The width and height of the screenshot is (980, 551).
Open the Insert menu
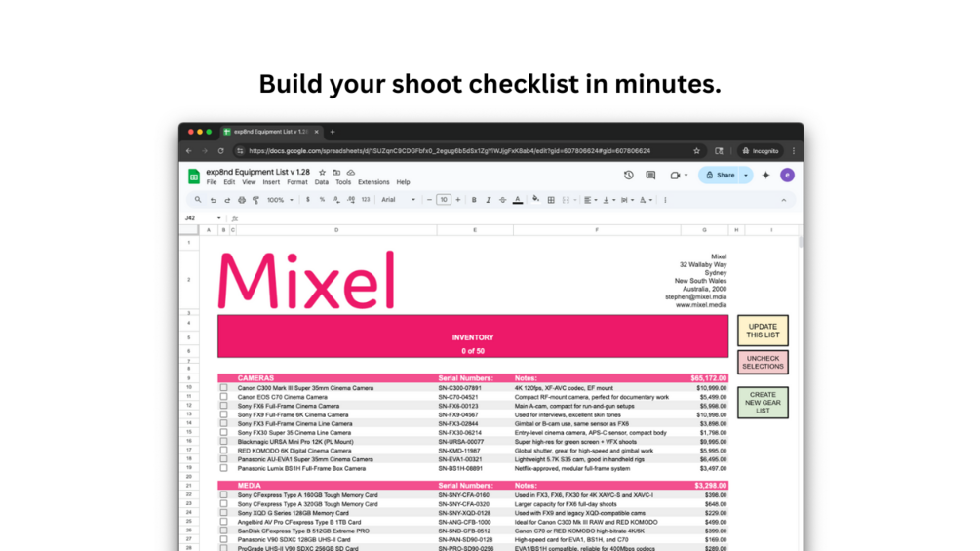pos(271,182)
